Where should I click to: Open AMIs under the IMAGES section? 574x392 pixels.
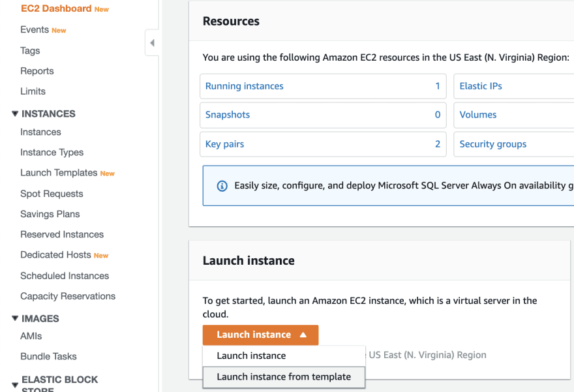click(31, 336)
